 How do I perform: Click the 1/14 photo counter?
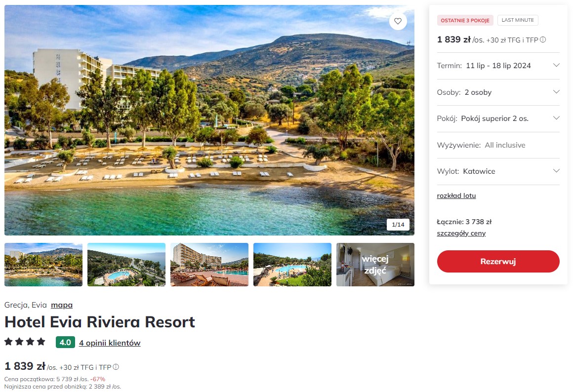(x=398, y=224)
